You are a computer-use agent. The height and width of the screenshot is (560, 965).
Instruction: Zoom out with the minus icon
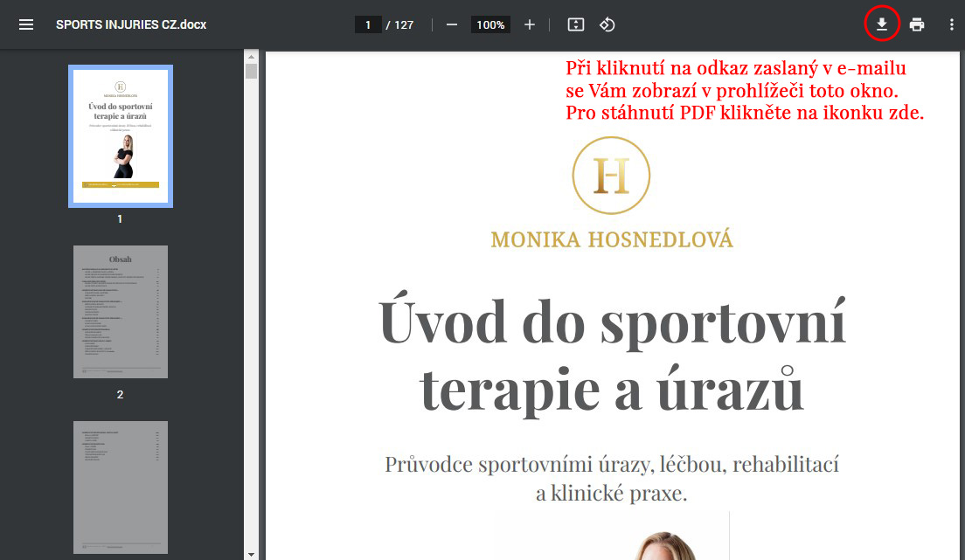(x=452, y=24)
